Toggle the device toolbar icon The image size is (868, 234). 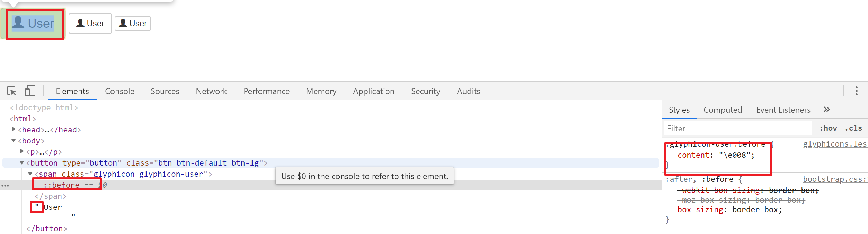pos(30,91)
